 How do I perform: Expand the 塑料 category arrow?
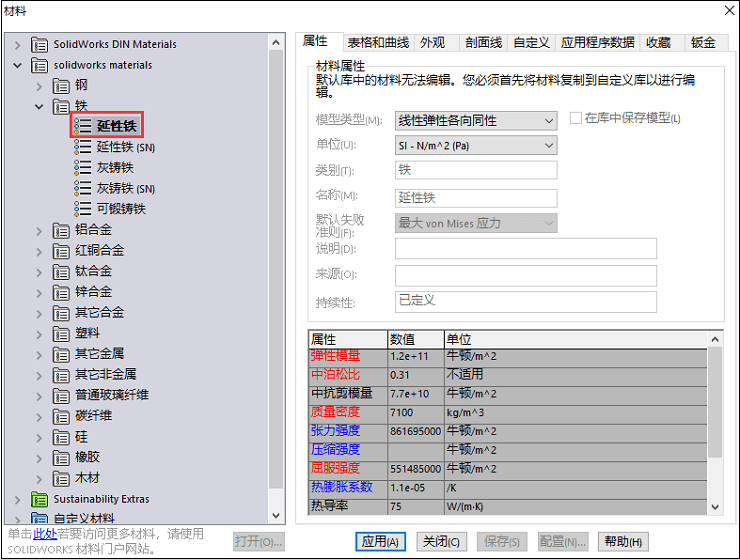click(39, 335)
